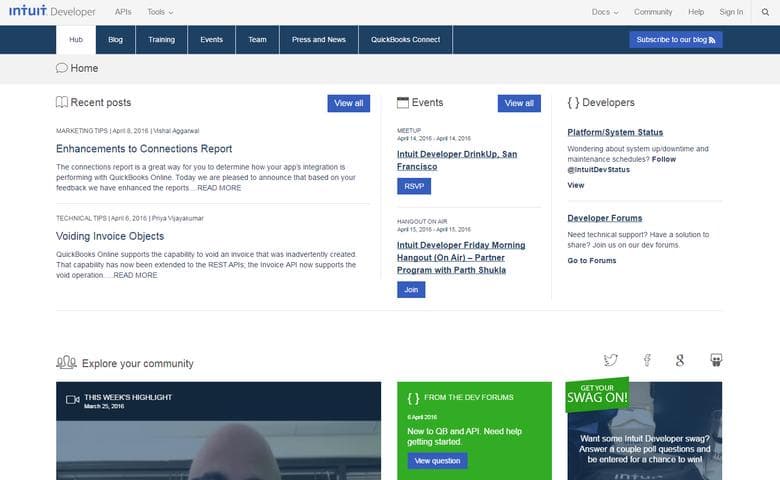View all recent posts
Screen dimensions: 780x480
pyautogui.click(x=349, y=103)
